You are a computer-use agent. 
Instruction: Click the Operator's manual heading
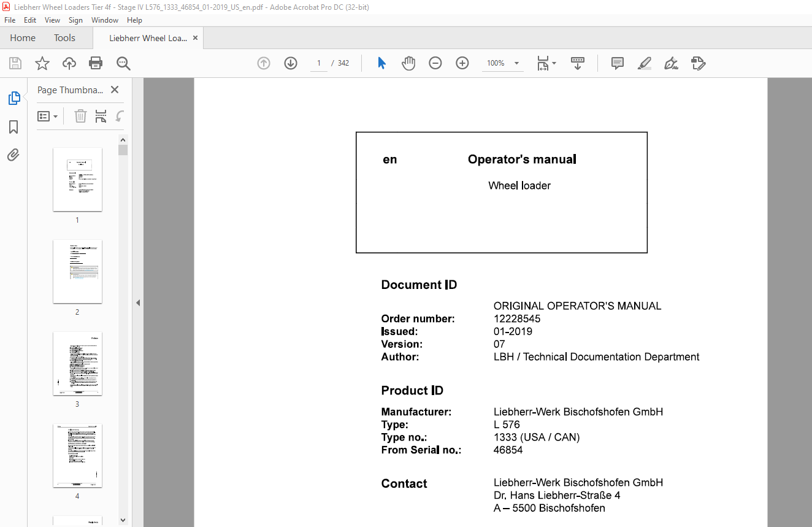tap(522, 160)
